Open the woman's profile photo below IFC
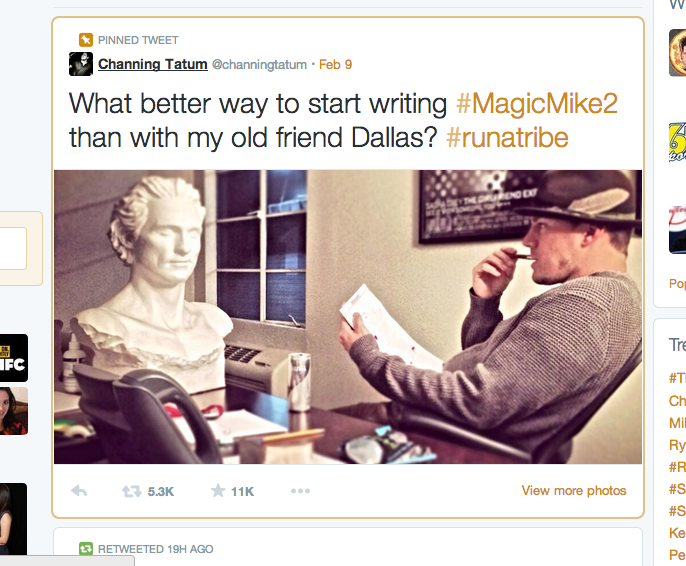The height and width of the screenshot is (566, 686). coord(14,411)
